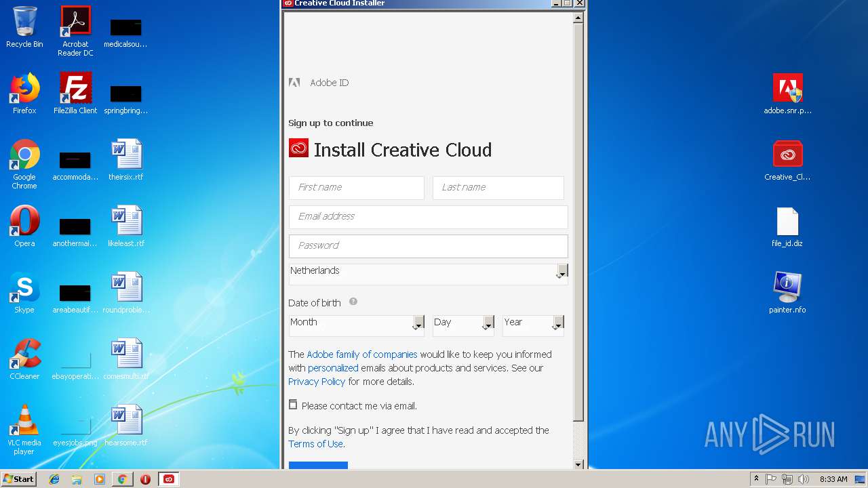The image size is (868, 488).
Task: Open VLC media player shortcut
Action: click(x=24, y=430)
